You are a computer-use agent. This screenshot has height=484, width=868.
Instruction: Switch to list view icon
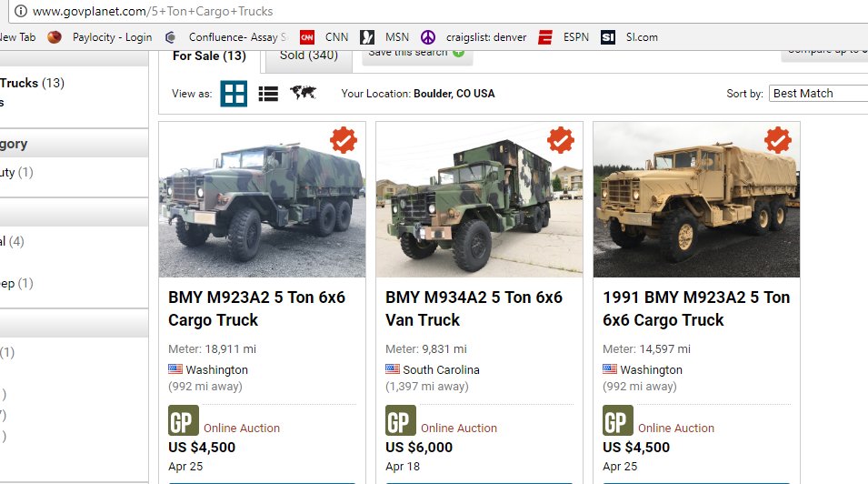pos(268,94)
